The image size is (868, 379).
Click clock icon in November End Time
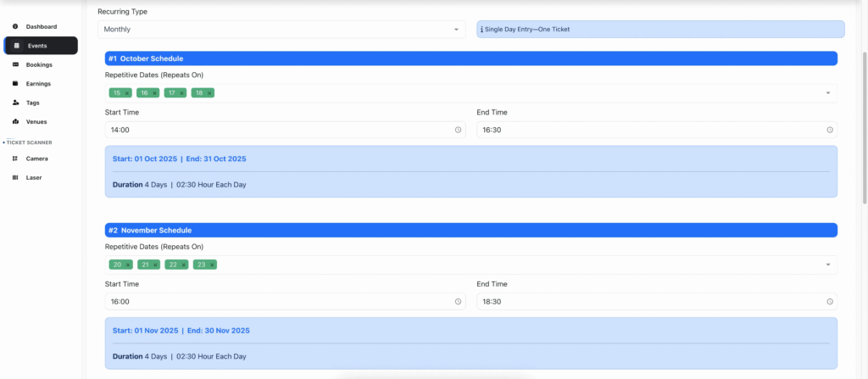tap(829, 302)
